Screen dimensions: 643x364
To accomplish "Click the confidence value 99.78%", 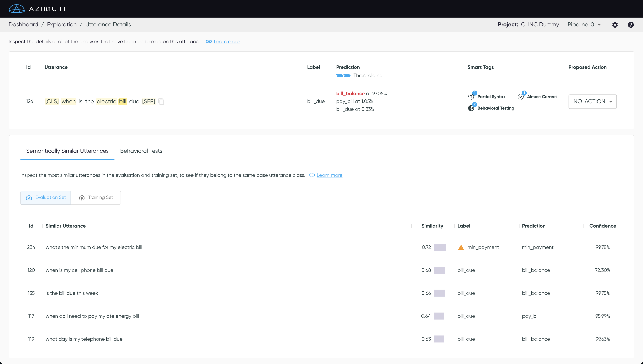I will tap(602, 247).
